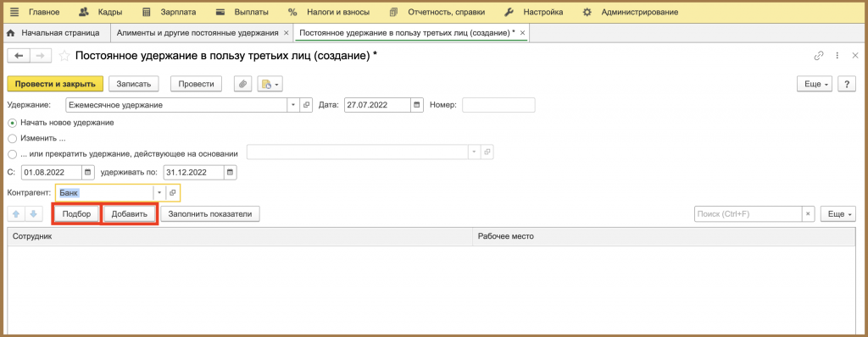Open calendar for start date 01.08.2022
Image resolution: width=868 pixels, height=337 pixels.
pos(88,172)
